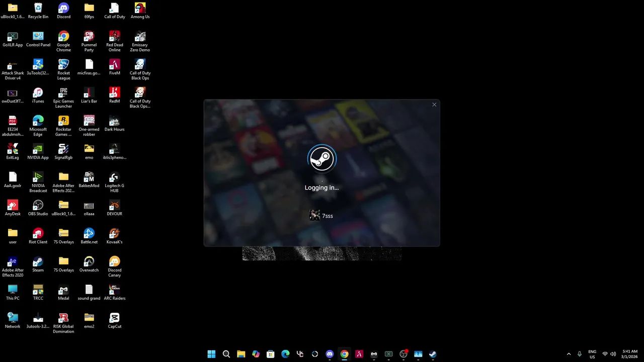Open taskbar Search

[226, 354]
